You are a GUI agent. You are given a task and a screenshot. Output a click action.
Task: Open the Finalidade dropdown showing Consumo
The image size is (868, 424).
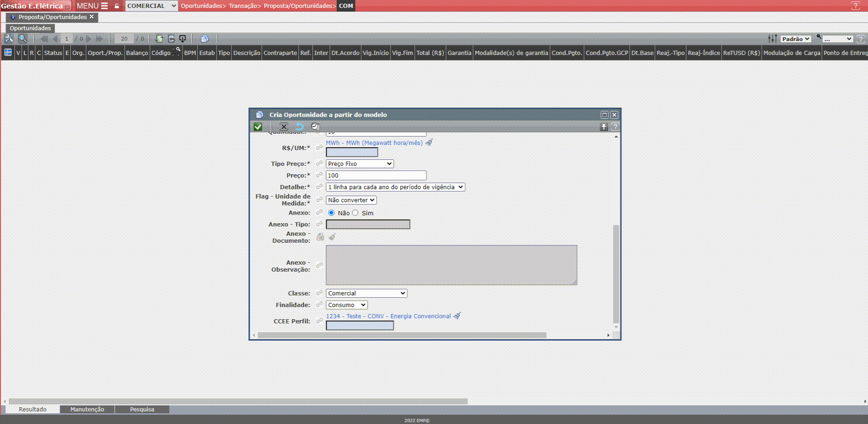[346, 305]
